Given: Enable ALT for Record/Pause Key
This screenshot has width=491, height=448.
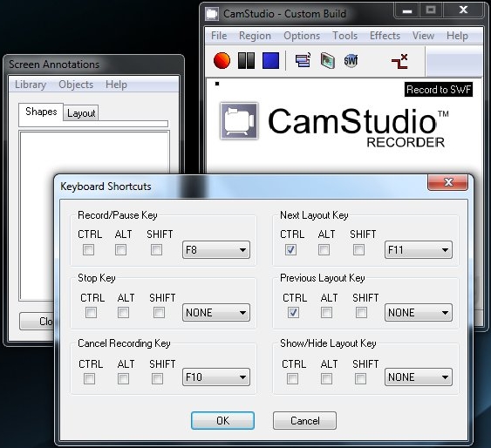Looking at the screenshot, I should pyautogui.click(x=120, y=249).
